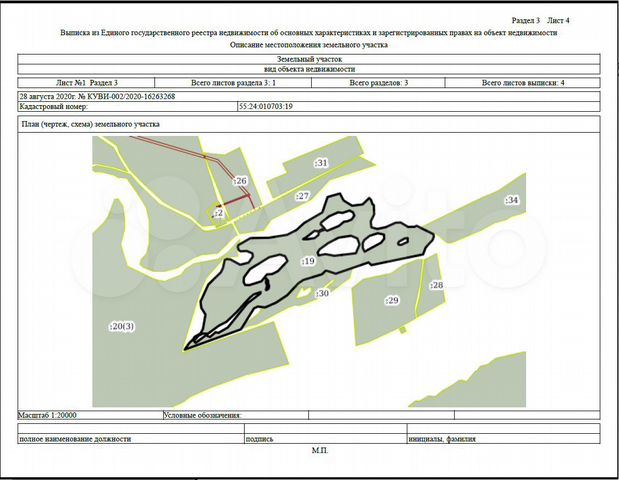Select the parcel labeled :29
The height and width of the screenshot is (480, 619).
[x=391, y=300]
